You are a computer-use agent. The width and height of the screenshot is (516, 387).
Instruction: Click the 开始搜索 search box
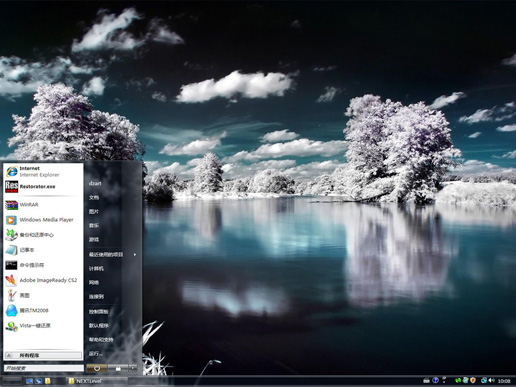coord(43,368)
